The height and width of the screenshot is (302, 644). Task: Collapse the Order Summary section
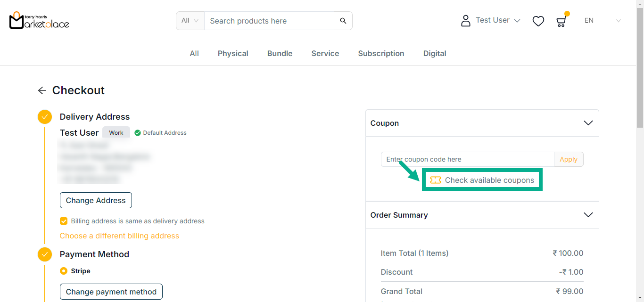[x=588, y=215]
